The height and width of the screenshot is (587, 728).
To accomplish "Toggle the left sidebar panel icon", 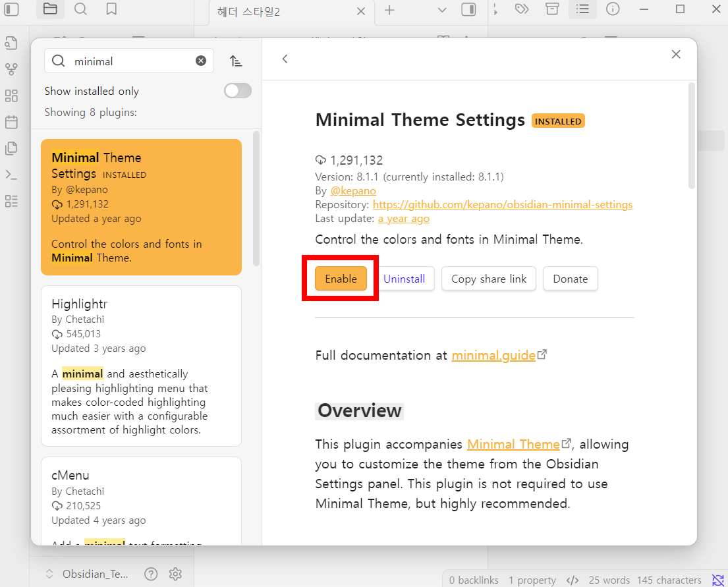I will pos(11,9).
